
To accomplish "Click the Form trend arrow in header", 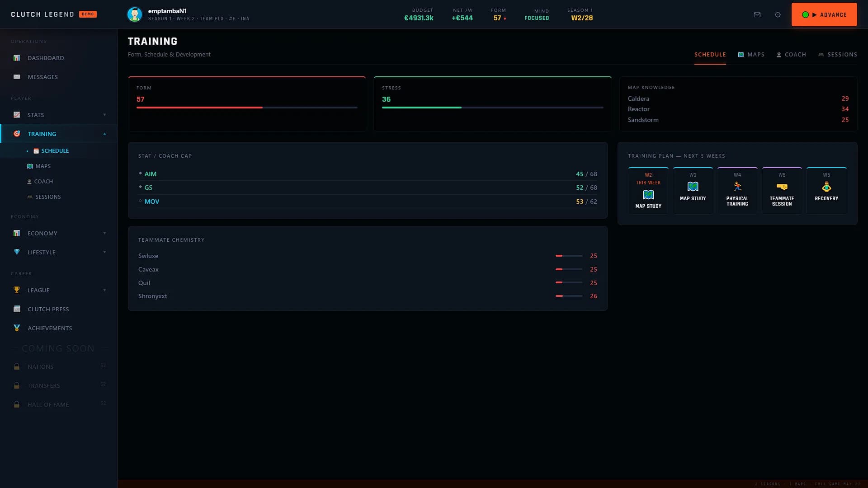I will [x=505, y=19].
